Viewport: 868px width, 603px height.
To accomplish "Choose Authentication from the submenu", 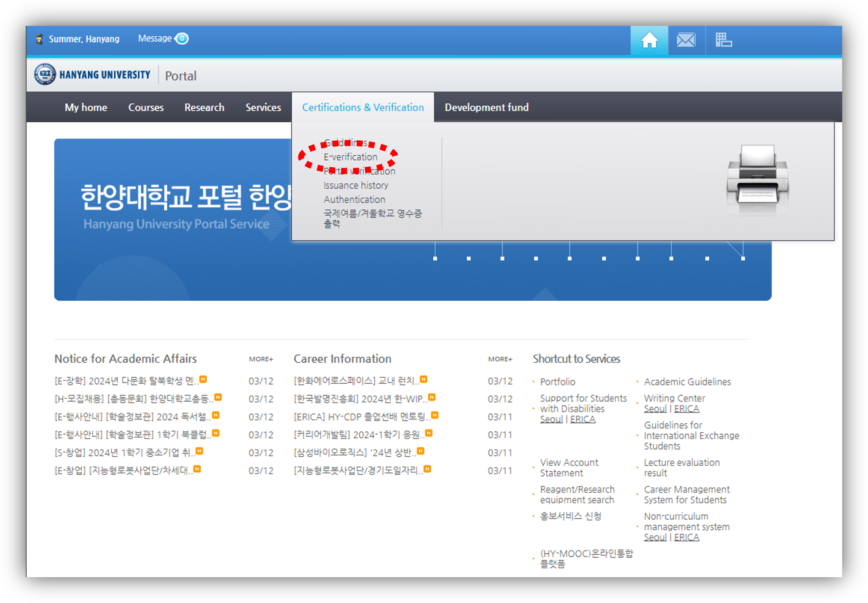I will coord(354,200).
